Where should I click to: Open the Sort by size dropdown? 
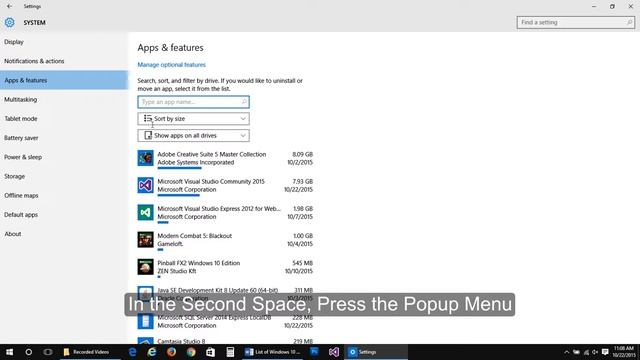point(193,119)
